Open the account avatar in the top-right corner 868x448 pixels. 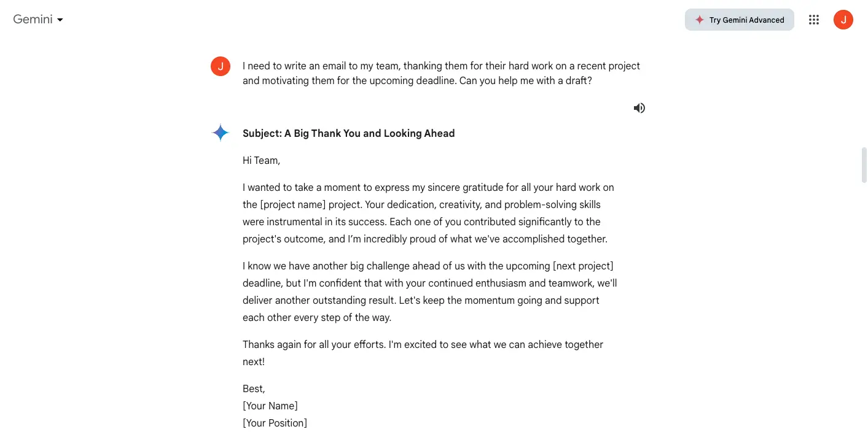(x=843, y=20)
